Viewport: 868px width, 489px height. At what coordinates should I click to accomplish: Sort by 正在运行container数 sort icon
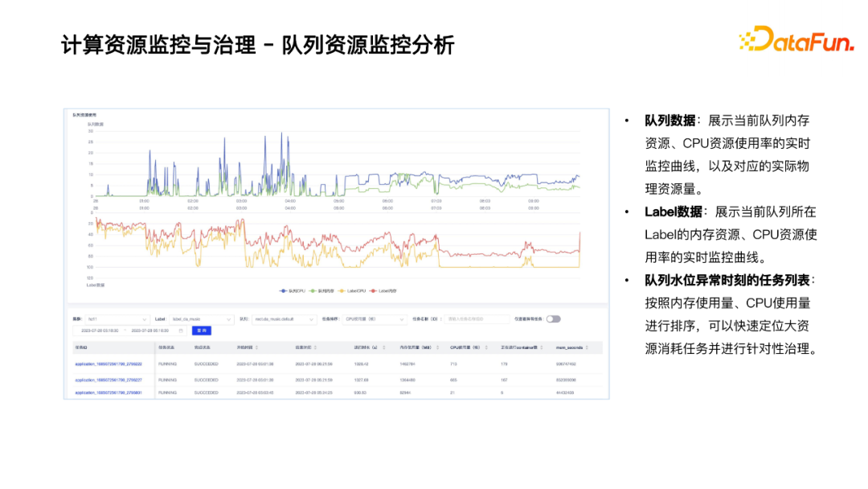[541, 347]
